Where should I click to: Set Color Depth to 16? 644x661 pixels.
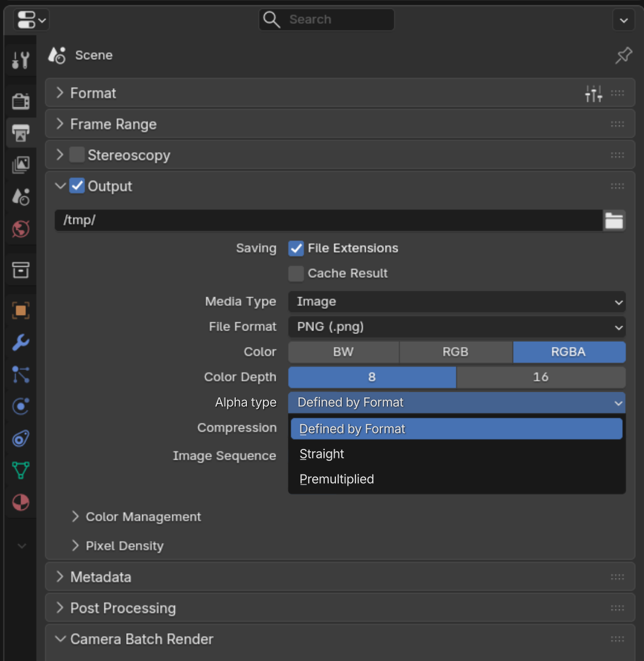click(x=541, y=377)
